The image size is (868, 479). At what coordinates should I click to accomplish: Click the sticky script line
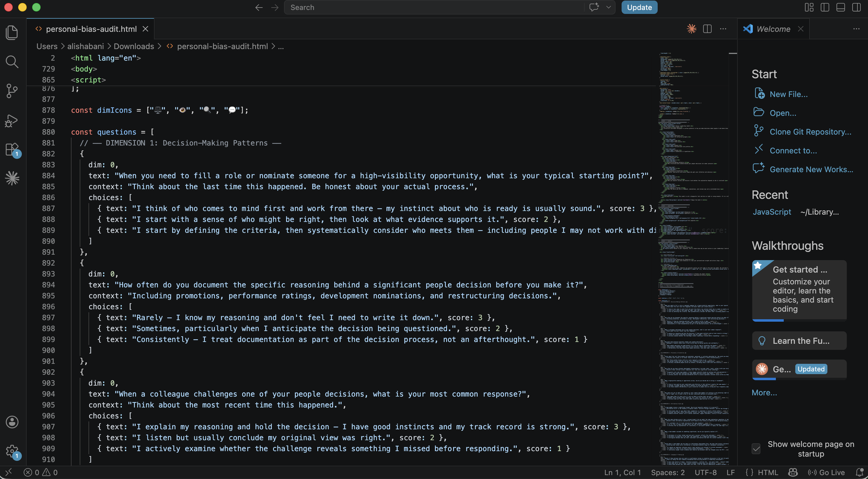(88, 80)
